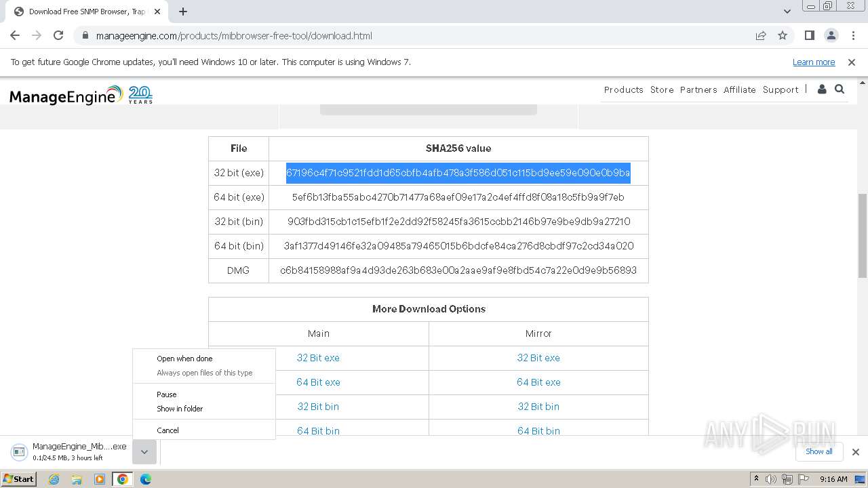This screenshot has height=488, width=868.
Task: Download Main 64 Bit bin
Action: tap(318, 430)
